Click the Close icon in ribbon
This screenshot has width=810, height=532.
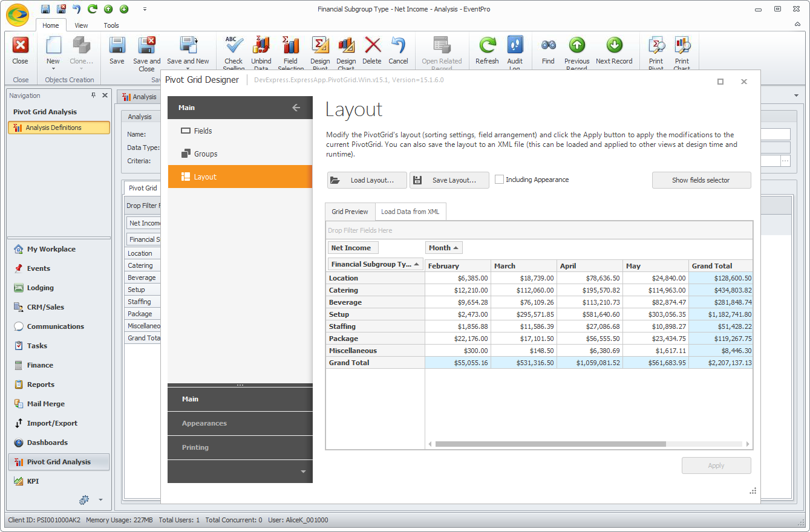(21, 46)
